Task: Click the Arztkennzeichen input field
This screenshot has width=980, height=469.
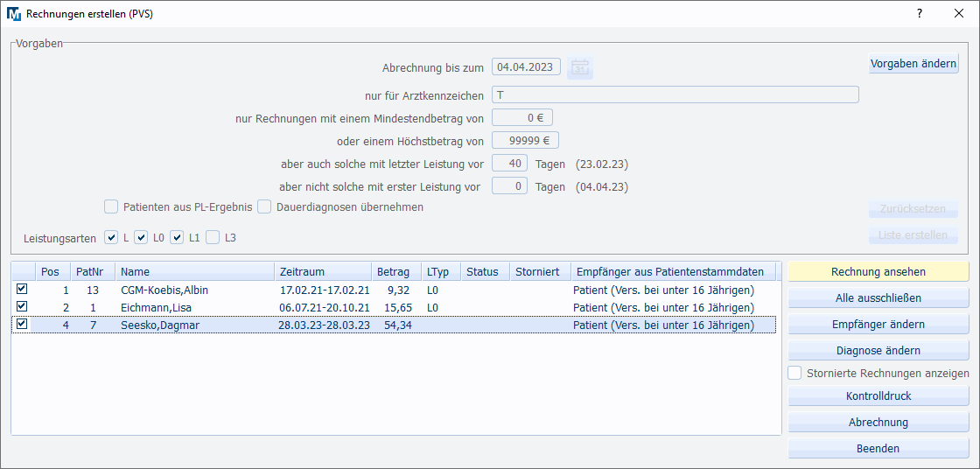Action: [675, 95]
